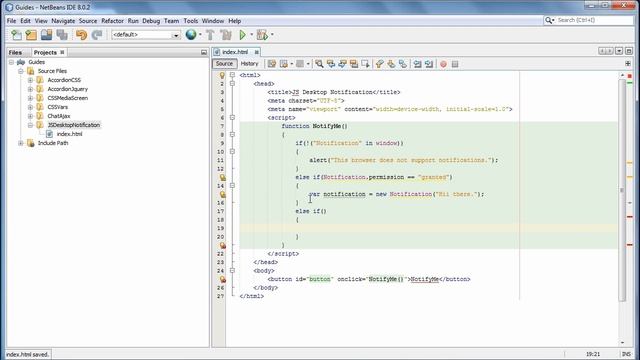Click the error glyph beside line 21
Screen dimensions: 640x360
point(222,245)
